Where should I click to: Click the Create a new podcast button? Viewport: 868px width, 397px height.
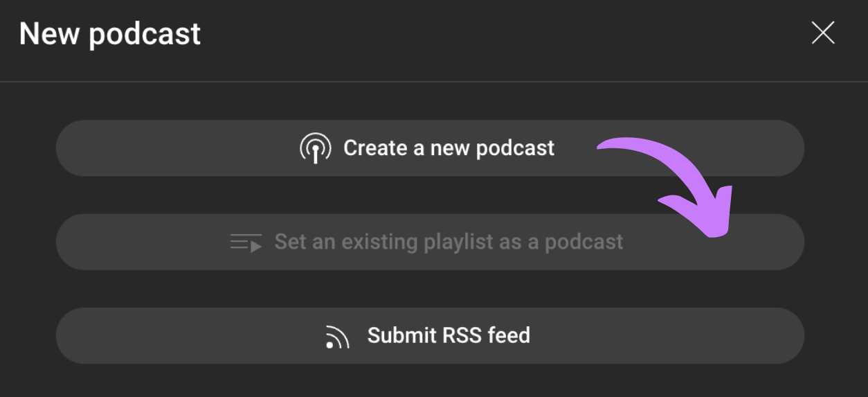(430, 148)
